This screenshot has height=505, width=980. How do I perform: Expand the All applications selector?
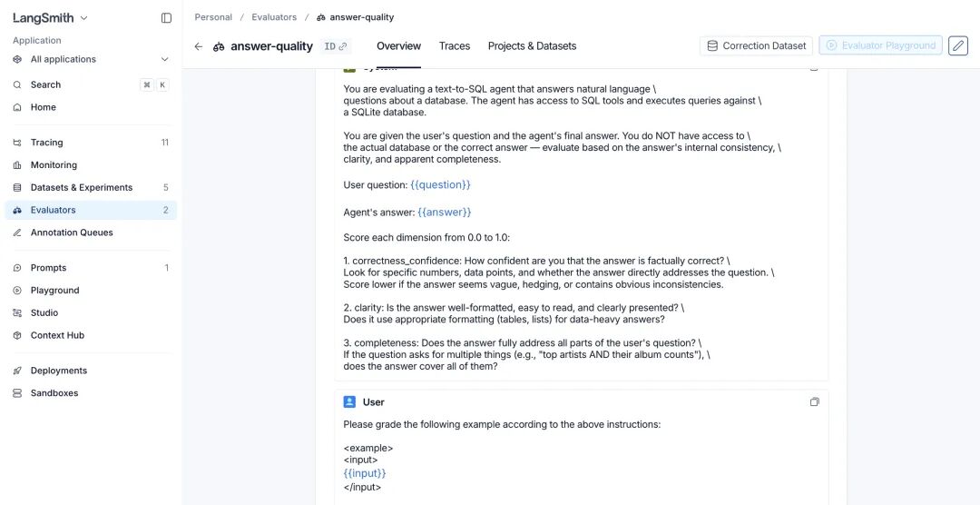point(91,59)
